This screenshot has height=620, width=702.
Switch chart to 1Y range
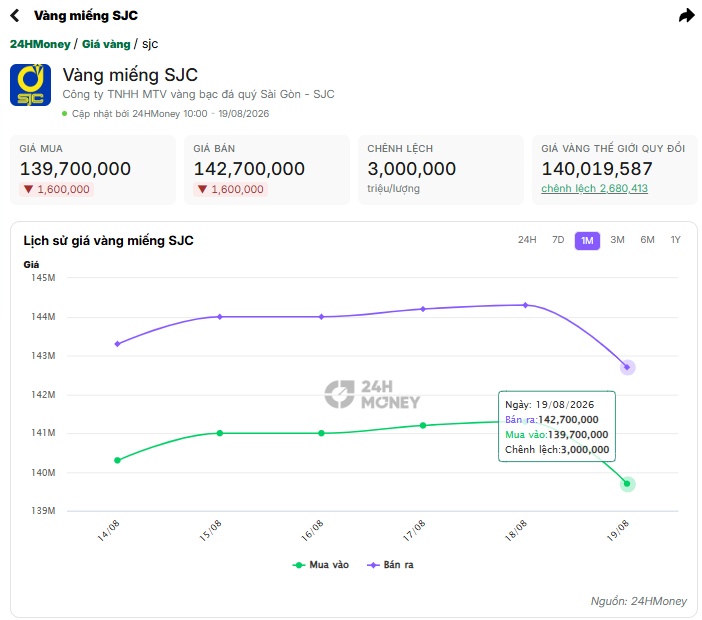675,240
